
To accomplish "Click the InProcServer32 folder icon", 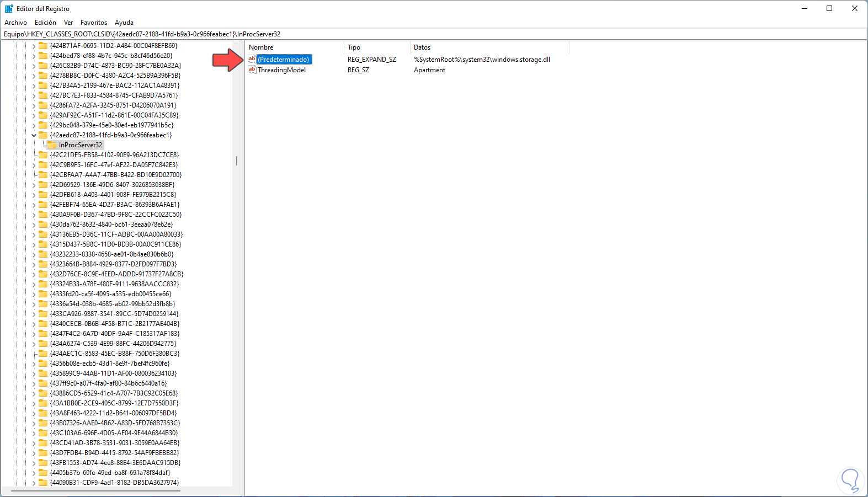I will tap(52, 145).
